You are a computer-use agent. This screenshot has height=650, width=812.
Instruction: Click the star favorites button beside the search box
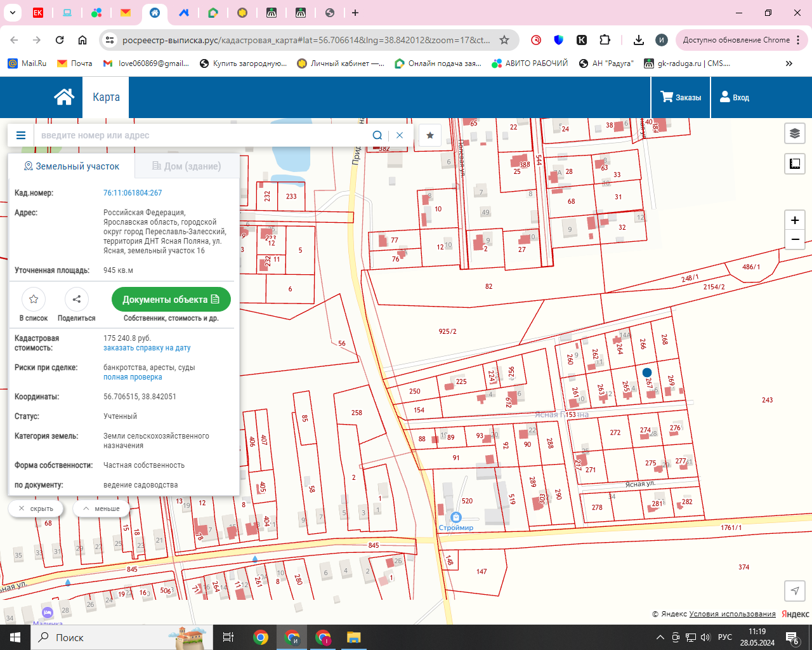coord(430,135)
